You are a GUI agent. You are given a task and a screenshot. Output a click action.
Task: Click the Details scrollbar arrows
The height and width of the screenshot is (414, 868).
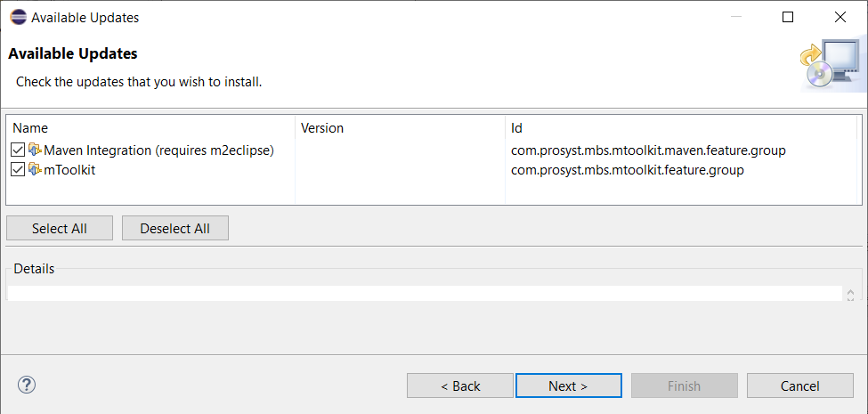[850, 294]
